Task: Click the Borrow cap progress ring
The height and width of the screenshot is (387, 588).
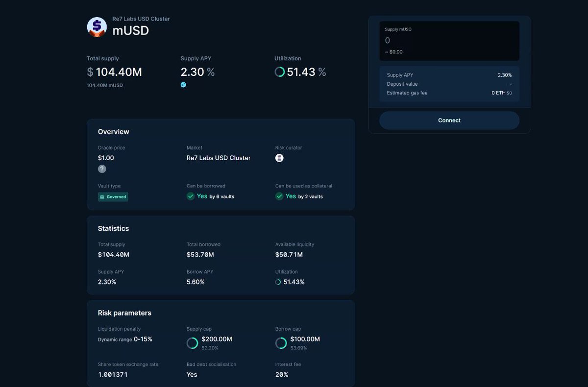Action: [281, 343]
